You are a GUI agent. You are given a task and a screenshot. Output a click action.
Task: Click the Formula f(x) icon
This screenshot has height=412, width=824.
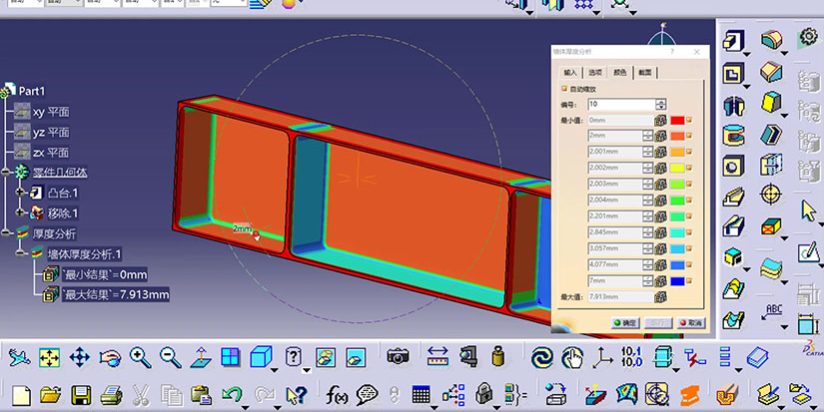(335, 394)
